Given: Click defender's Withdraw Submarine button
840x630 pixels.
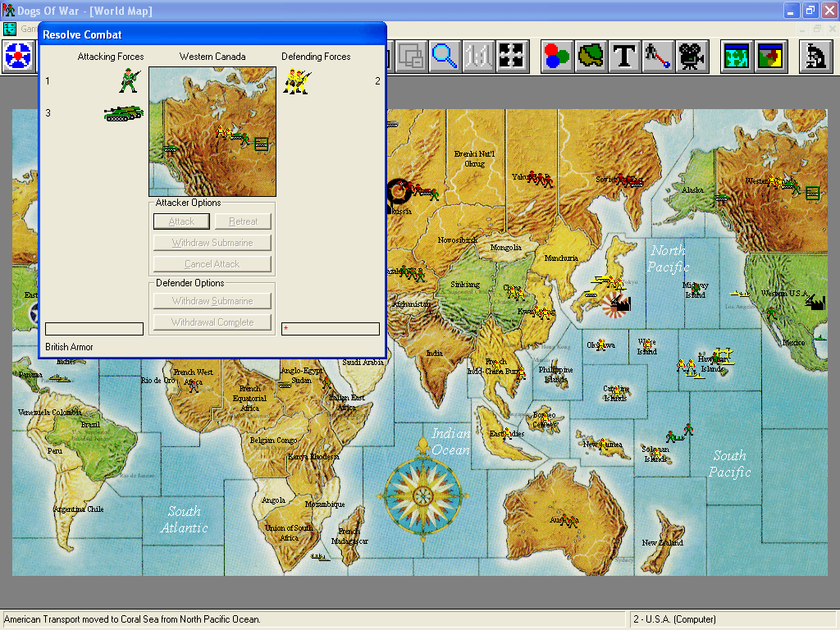Looking at the screenshot, I should (x=212, y=301).
